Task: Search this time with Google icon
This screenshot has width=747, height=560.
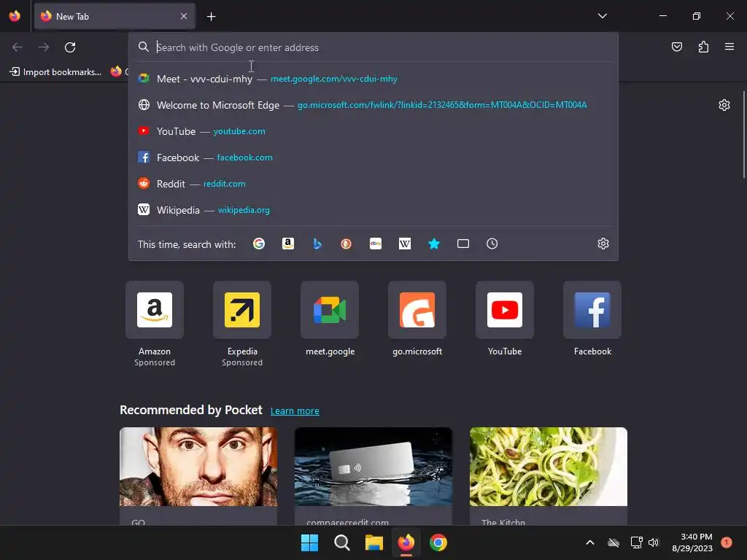Action: click(x=259, y=244)
